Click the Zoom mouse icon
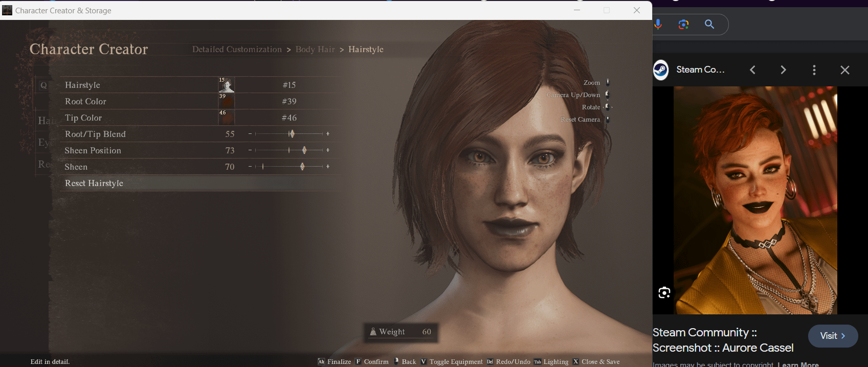 (x=608, y=82)
